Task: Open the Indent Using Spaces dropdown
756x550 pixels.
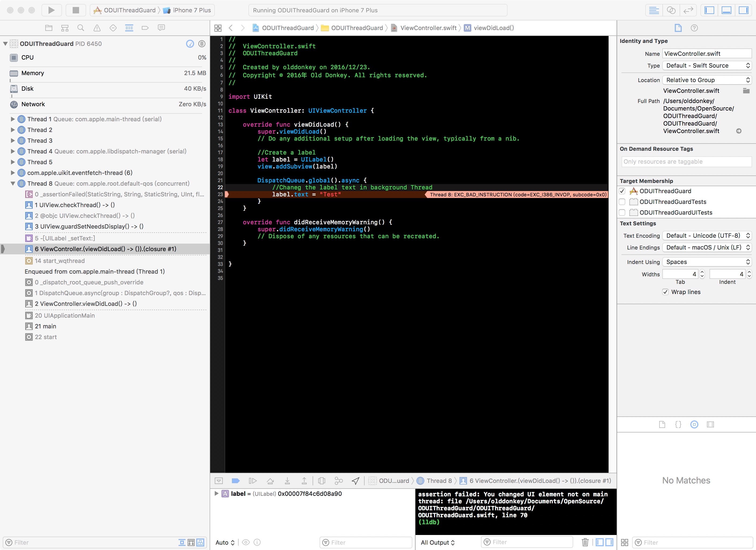Action: pyautogui.click(x=707, y=262)
